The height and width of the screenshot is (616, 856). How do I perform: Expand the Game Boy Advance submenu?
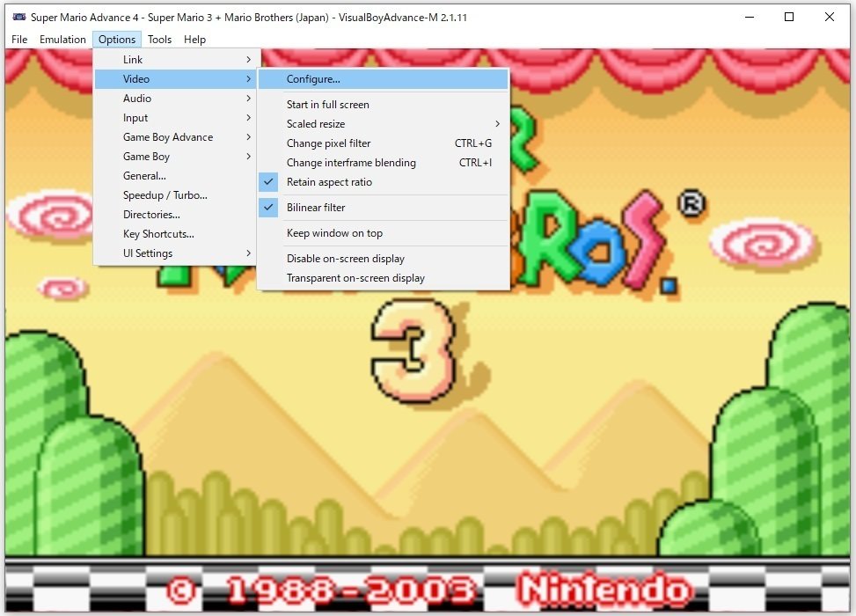point(175,137)
